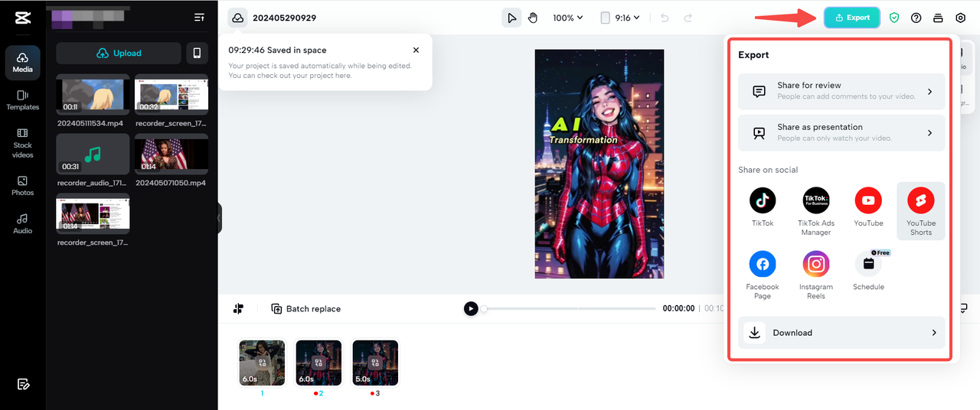The image size is (980, 410).
Task: Open the 9:16 aspect ratio dropdown
Action: coord(620,18)
